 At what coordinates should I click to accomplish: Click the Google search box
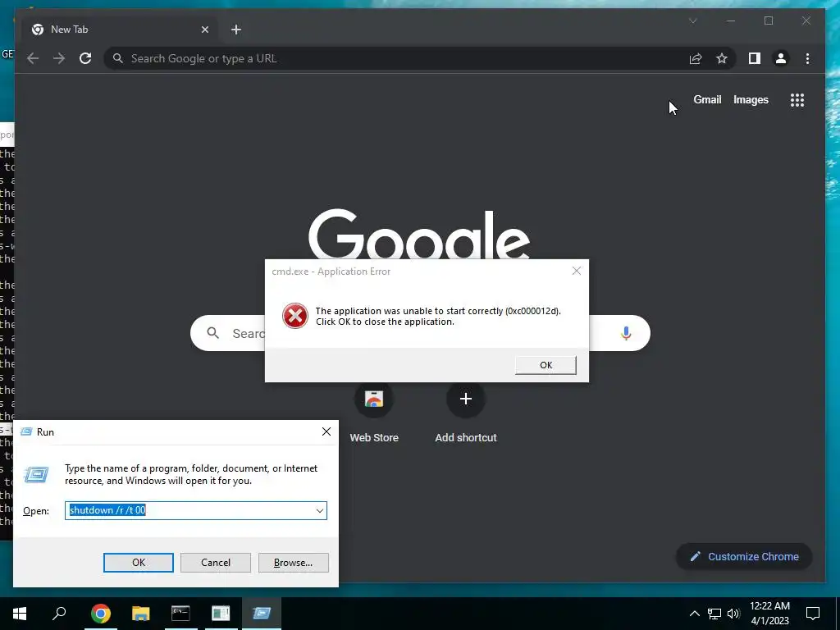coord(420,333)
